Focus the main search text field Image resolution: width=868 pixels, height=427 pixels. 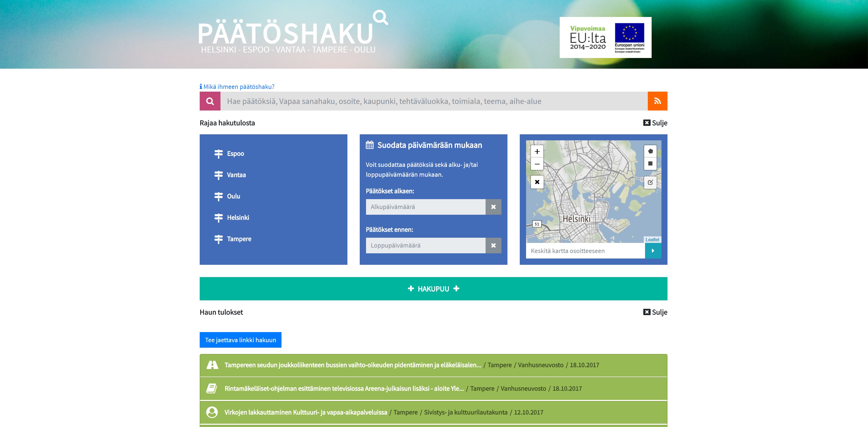[434, 101]
